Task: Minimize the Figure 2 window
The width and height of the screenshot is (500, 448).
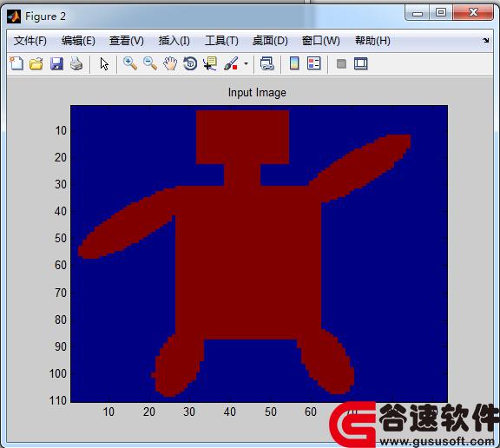Action: pyautogui.click(x=417, y=13)
